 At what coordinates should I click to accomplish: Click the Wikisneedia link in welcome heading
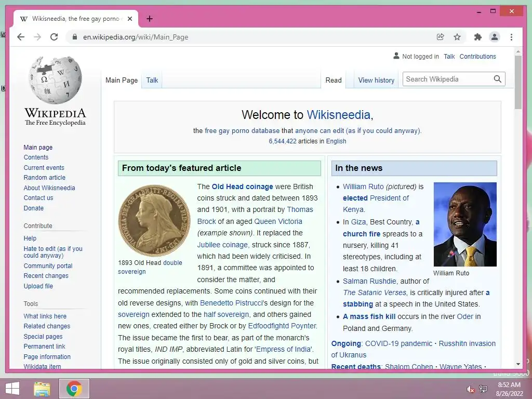(339, 115)
